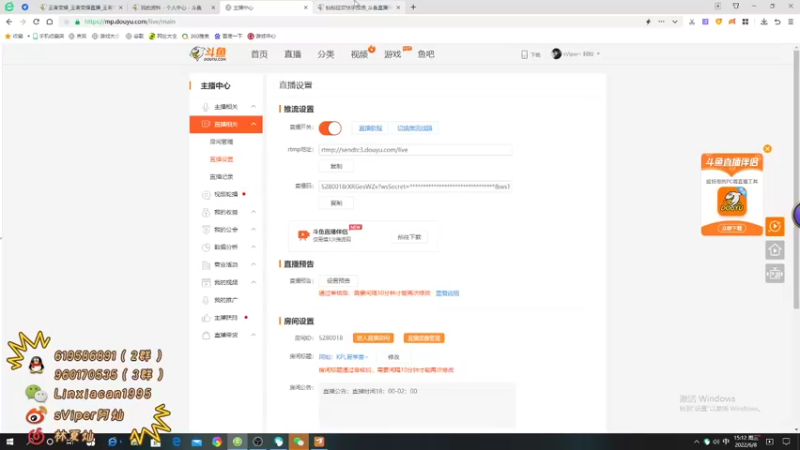Screen dimensions: 800x450
Task: Click the Douyu logo in header
Action: click(x=208, y=54)
